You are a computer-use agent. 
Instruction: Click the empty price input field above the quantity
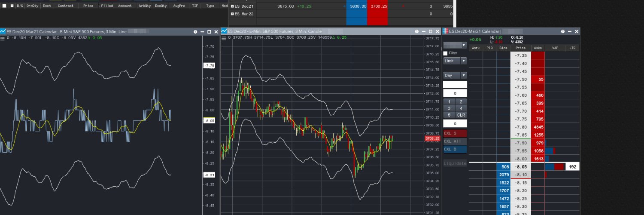(x=455, y=85)
